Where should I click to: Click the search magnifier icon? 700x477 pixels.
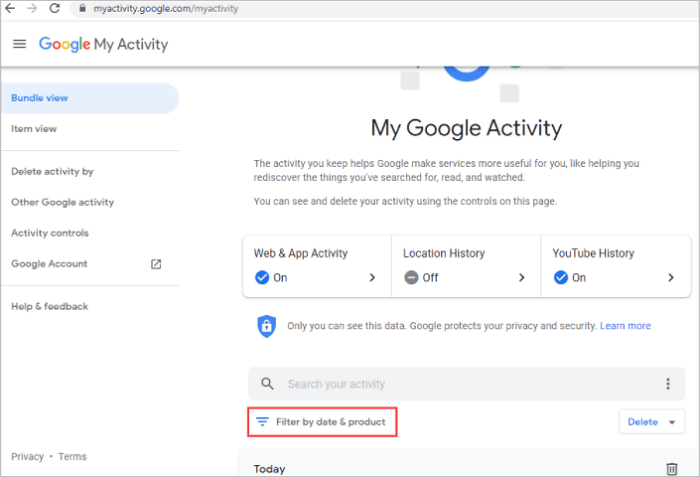click(x=266, y=384)
